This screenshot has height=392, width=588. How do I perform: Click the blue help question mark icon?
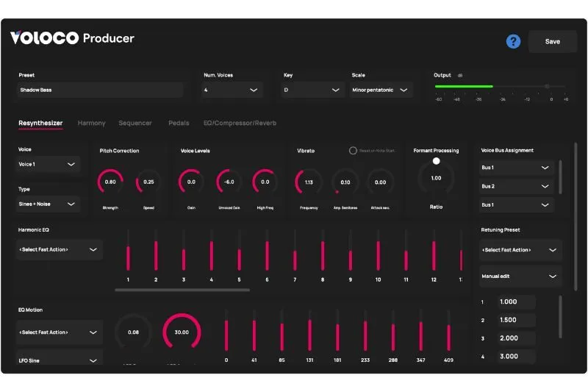(513, 41)
